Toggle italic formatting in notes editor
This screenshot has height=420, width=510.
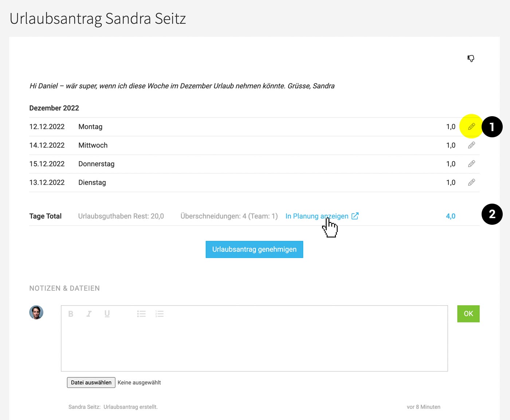[89, 314]
